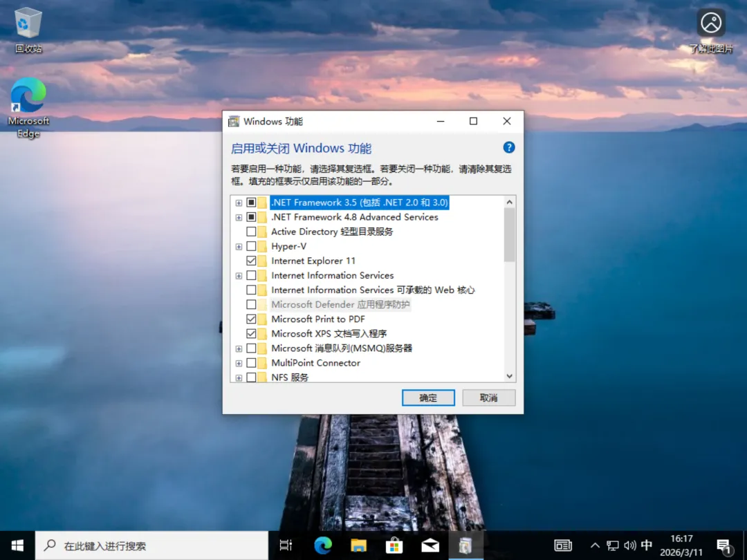Screen dimensions: 747x560
Task: Click folder icon beside MultiPoint Connector
Action: click(x=263, y=363)
